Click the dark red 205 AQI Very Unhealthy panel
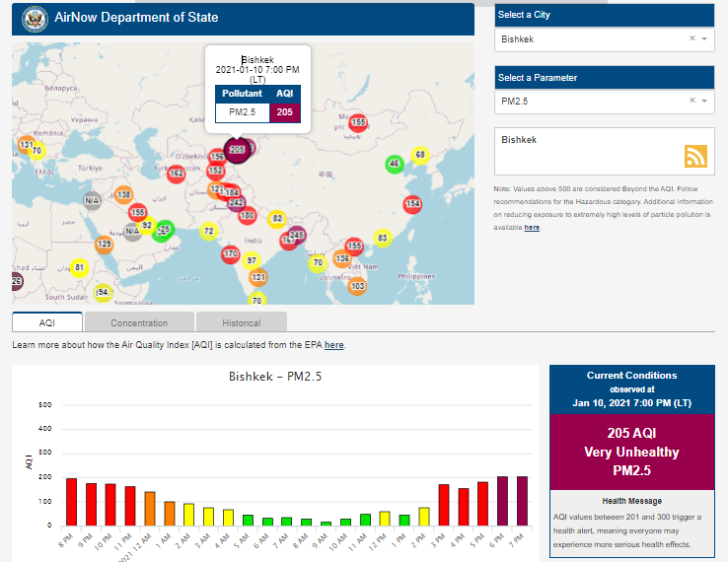This screenshot has height=562, width=728. coord(631,452)
